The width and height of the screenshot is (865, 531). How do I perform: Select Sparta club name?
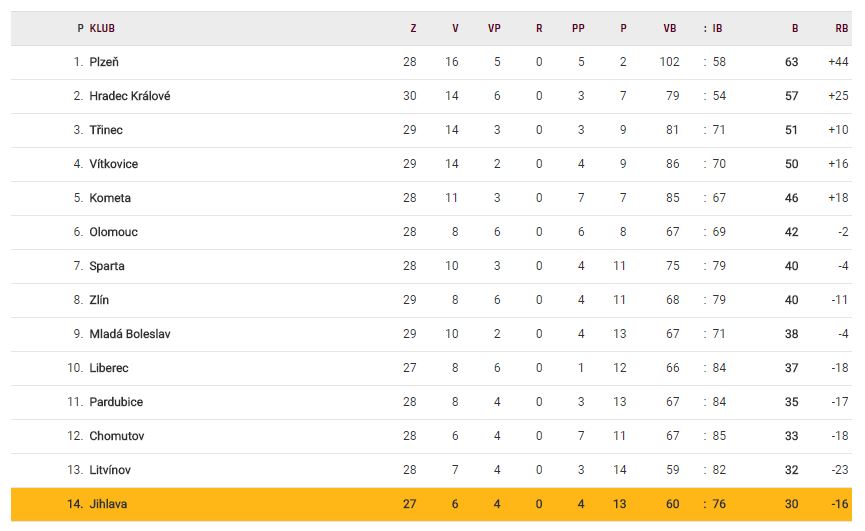pyautogui.click(x=107, y=266)
